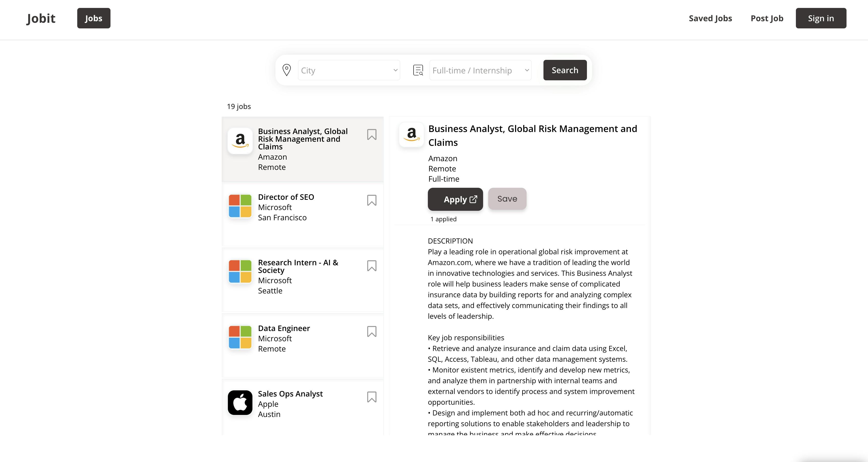Click 'San Francisco' under Director of SEO
868x462 pixels.
click(282, 218)
